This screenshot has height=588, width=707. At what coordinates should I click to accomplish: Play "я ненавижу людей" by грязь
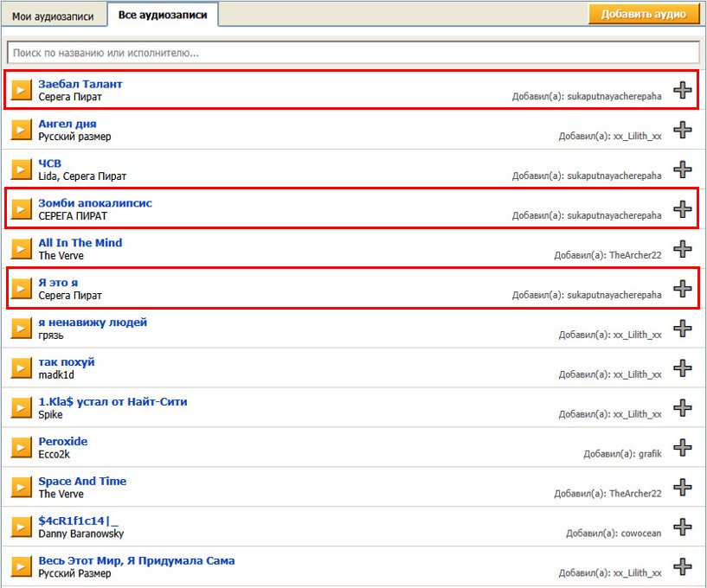[x=21, y=328]
